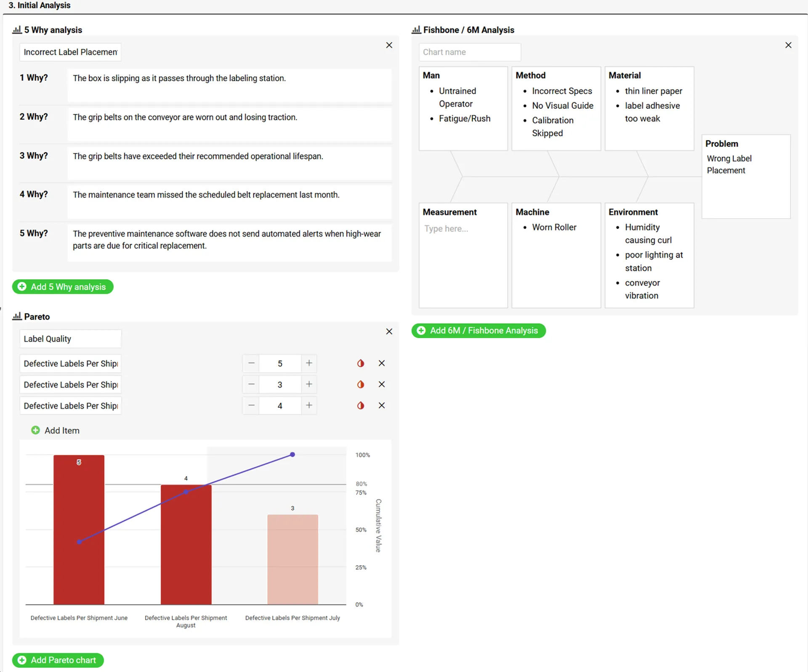
Task: Click the axis label Defective Labels Per Shipment July
Action: 292,618
